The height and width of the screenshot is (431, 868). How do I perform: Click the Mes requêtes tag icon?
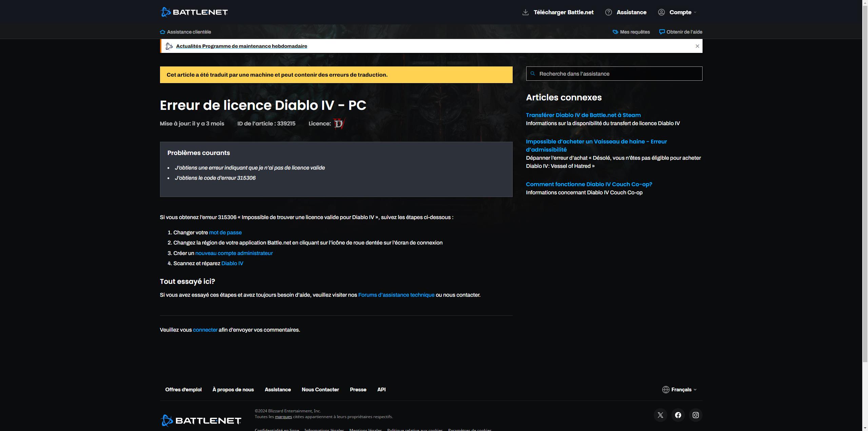(615, 32)
